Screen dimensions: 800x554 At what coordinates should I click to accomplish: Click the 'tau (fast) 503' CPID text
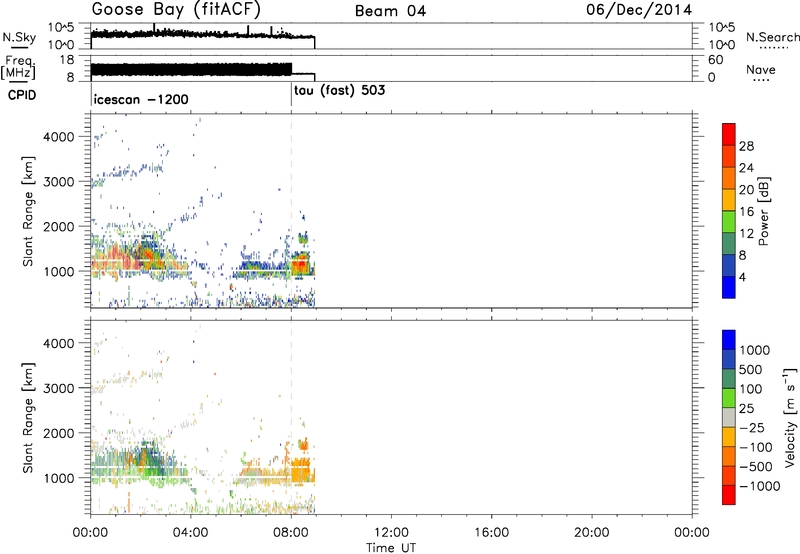(340, 91)
